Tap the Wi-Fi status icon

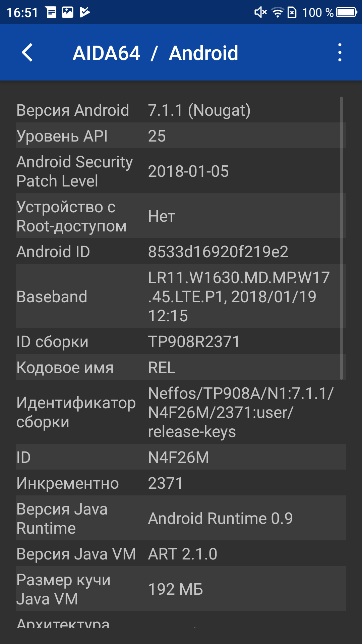tap(278, 13)
